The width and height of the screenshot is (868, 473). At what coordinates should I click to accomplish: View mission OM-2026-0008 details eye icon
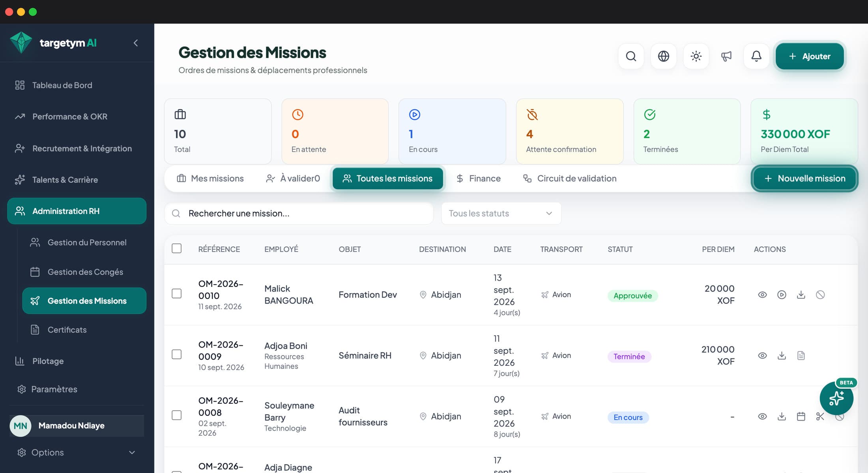[762, 416]
